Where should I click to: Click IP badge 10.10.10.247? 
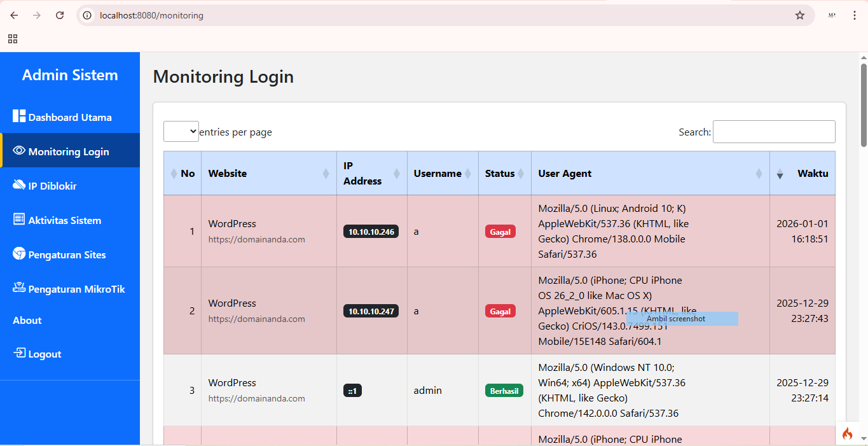coord(371,311)
